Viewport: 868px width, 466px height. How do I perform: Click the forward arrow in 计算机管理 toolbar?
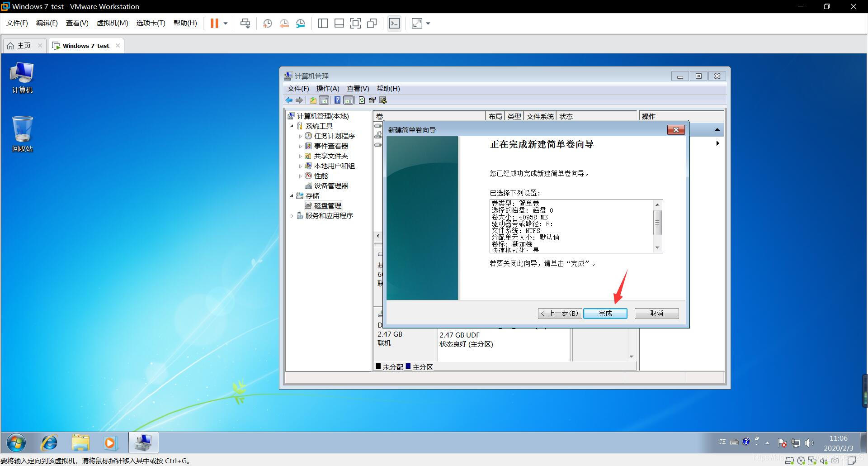[299, 100]
